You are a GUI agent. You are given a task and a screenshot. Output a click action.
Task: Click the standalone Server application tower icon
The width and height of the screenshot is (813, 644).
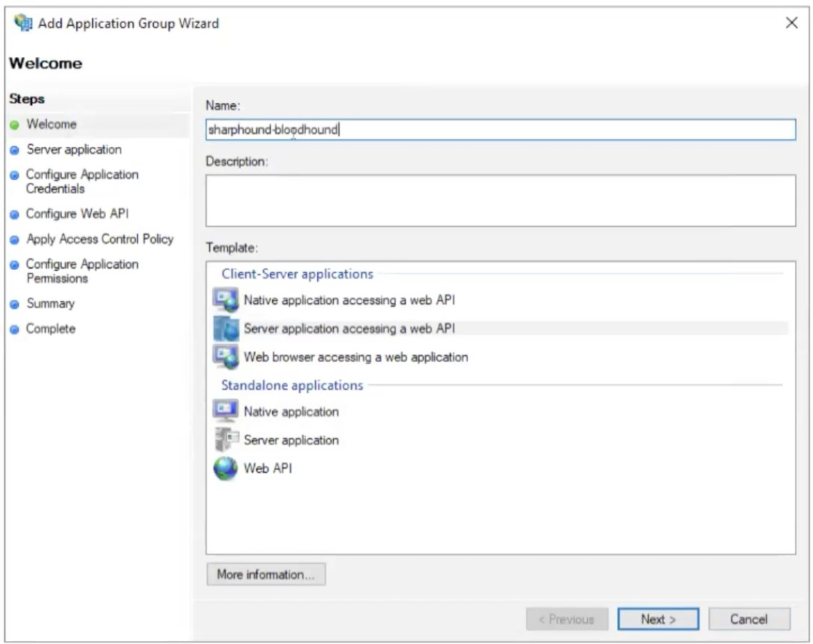(x=226, y=439)
